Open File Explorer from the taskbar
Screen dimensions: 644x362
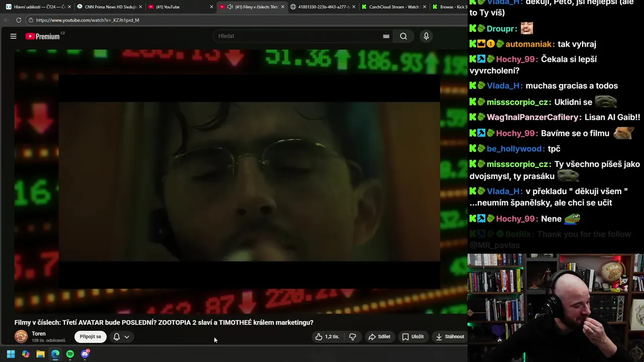[40, 354]
